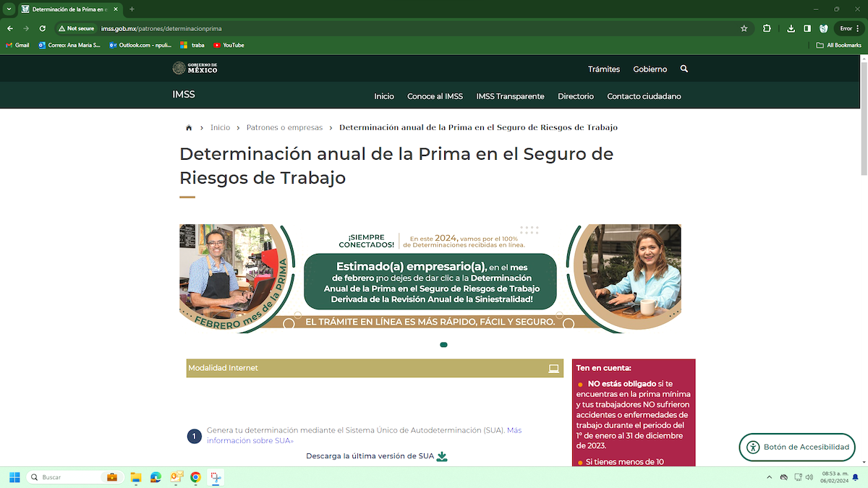Click the carousel slide indicator dot

coord(443,345)
